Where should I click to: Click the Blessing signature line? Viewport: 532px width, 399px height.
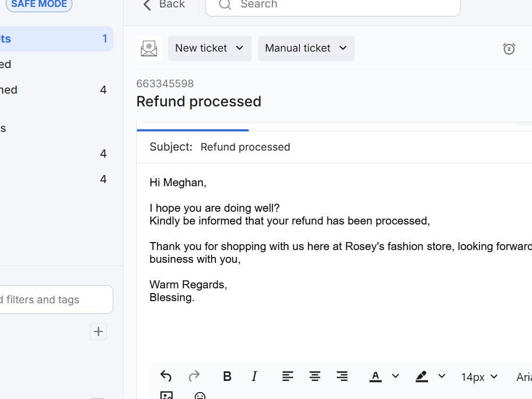tap(172, 297)
